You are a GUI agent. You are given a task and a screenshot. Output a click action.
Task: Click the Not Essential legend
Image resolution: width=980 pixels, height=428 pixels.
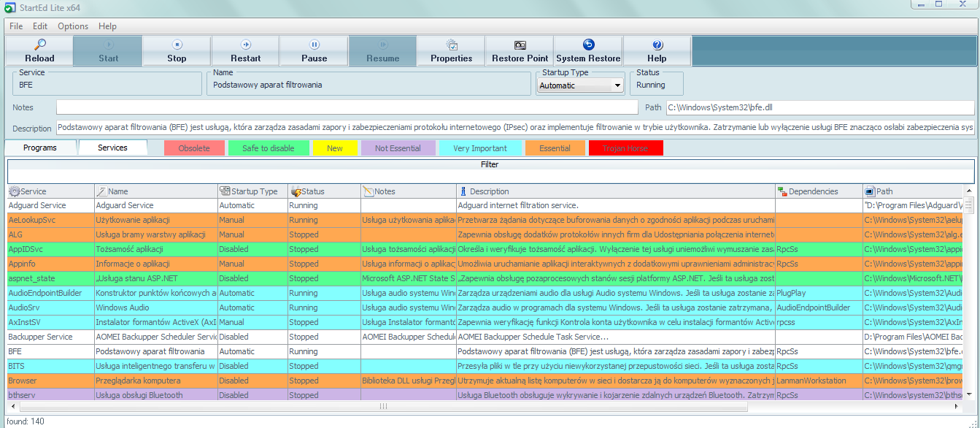click(398, 148)
